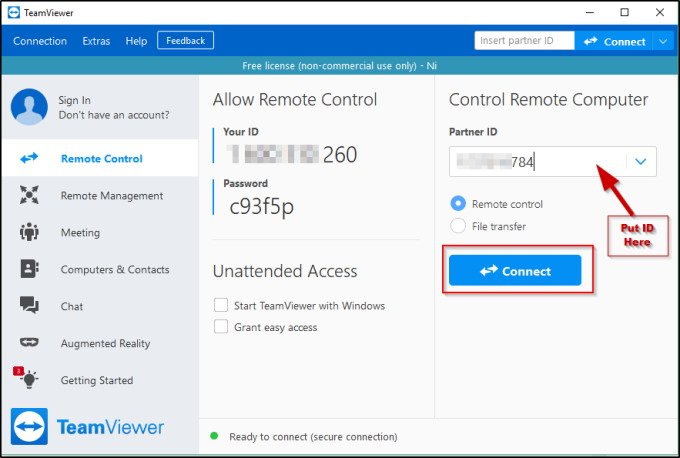680x458 pixels.
Task: Open the Getting Started section label
Action: click(97, 380)
